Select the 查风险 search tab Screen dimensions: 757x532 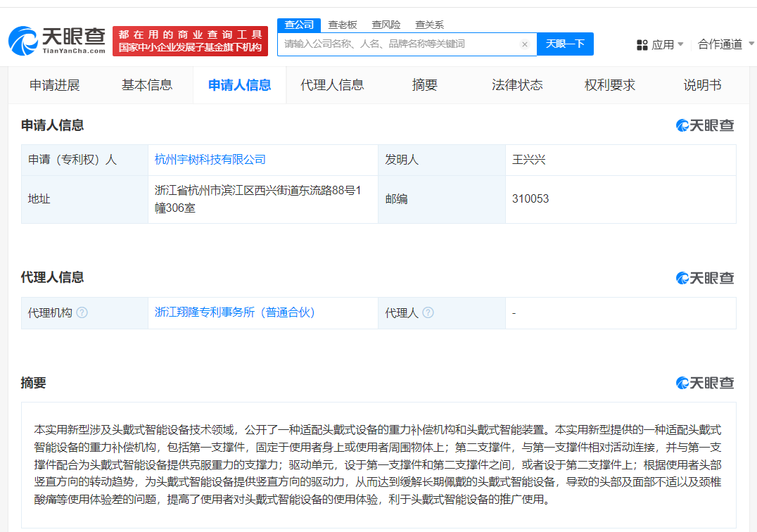(x=386, y=25)
